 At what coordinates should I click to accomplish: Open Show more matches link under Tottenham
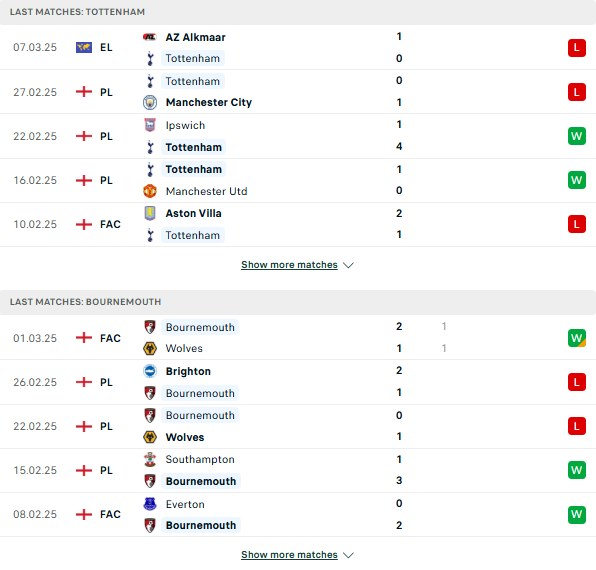(289, 265)
